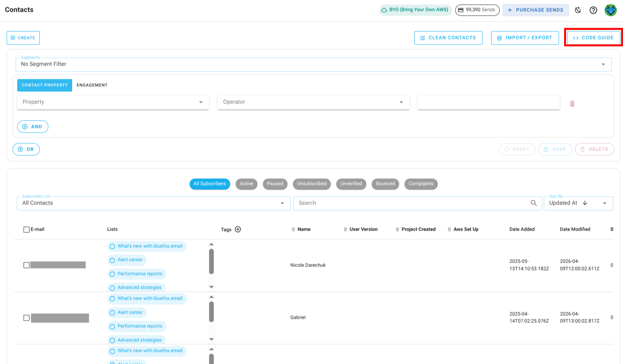Click the filter value input field
The width and height of the screenshot is (623, 364).
[x=488, y=102]
